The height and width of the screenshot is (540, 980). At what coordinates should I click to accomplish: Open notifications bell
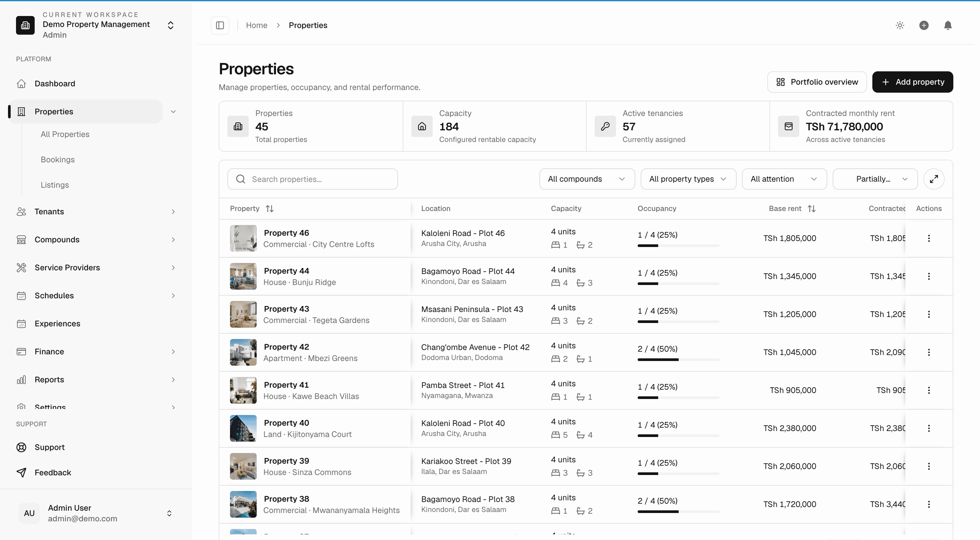pyautogui.click(x=948, y=25)
